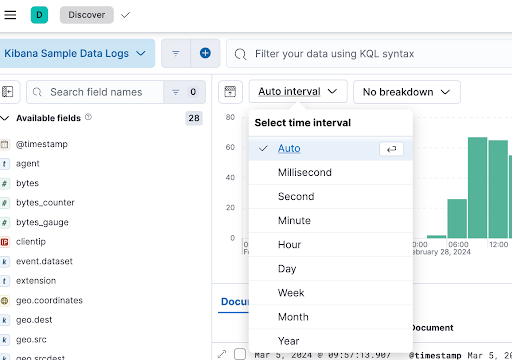This screenshot has width=512, height=360.
Task: Switch to the Documents tab
Action: pyautogui.click(x=235, y=302)
